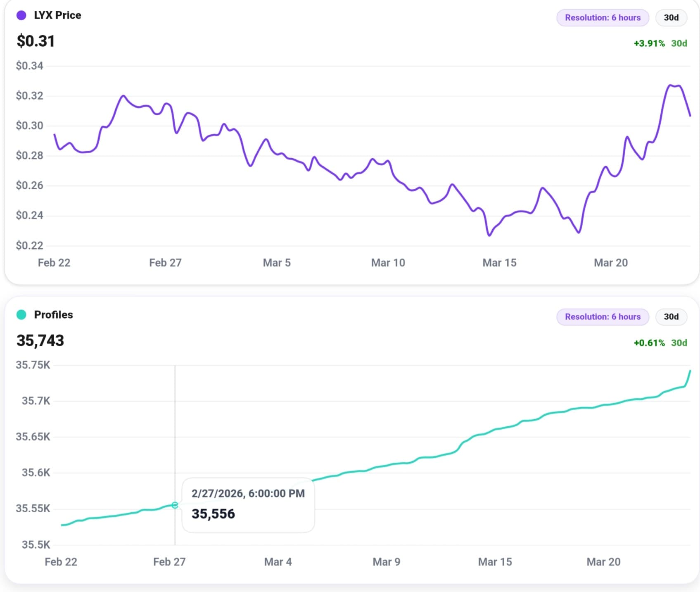Click the 35.75K y-axis label
Image resolution: width=700 pixels, height=592 pixels.
click(33, 365)
